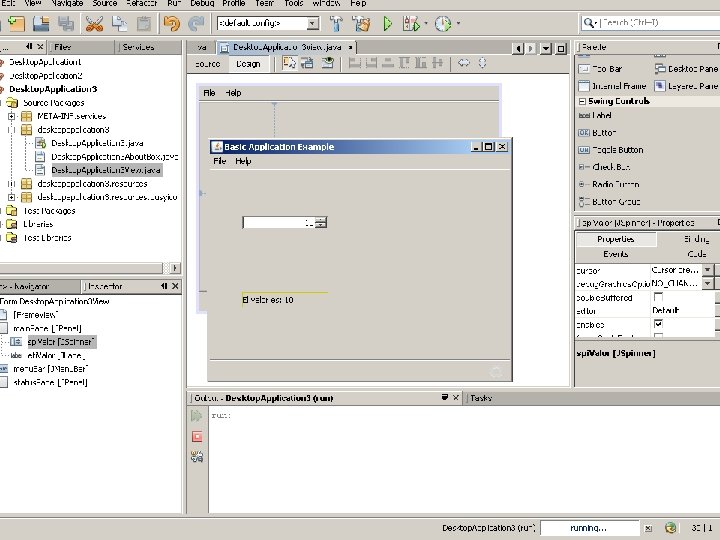Viewport: 720px width, 540px height.
Task: Click the Run Project green arrow
Action: 388,23
